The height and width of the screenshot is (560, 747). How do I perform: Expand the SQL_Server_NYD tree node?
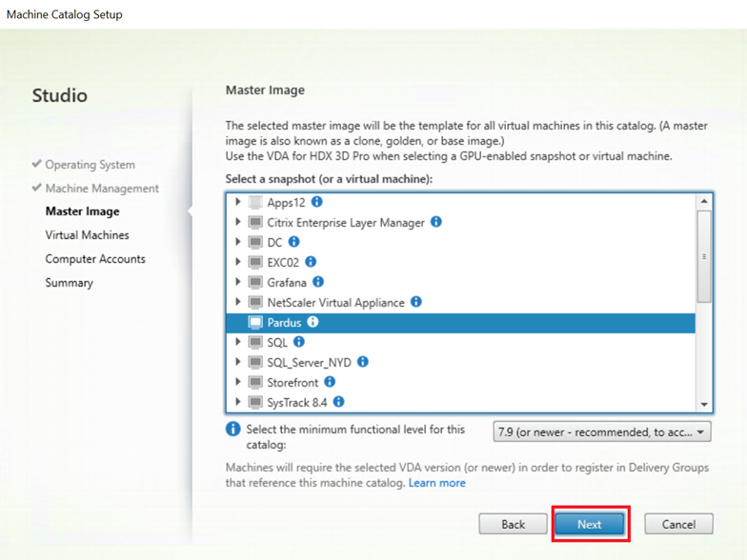pos(238,362)
